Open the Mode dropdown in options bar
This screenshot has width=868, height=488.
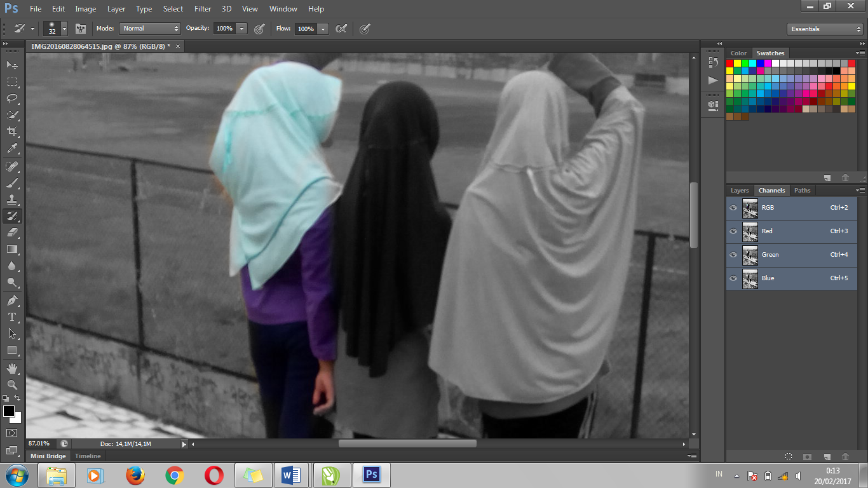pyautogui.click(x=149, y=28)
